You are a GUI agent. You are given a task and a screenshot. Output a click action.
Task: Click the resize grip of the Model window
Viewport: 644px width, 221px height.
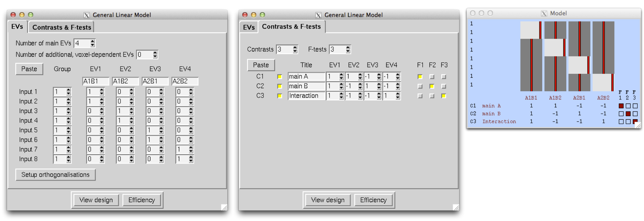point(638,125)
